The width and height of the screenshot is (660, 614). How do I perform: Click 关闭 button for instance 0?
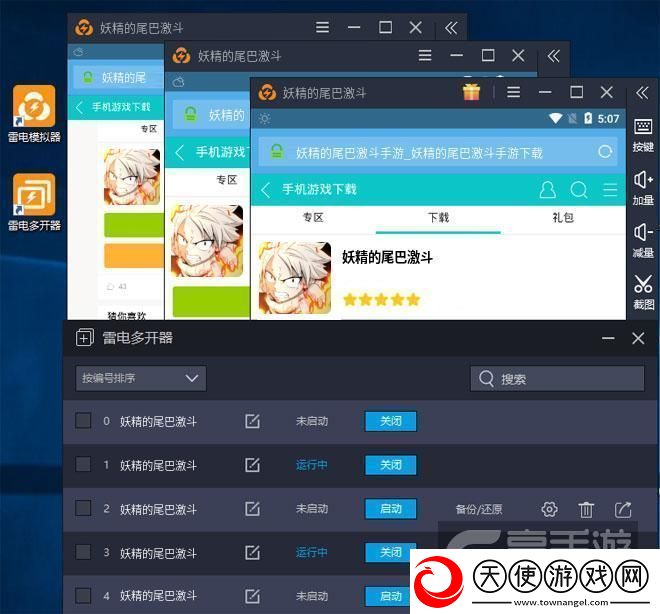click(x=391, y=421)
